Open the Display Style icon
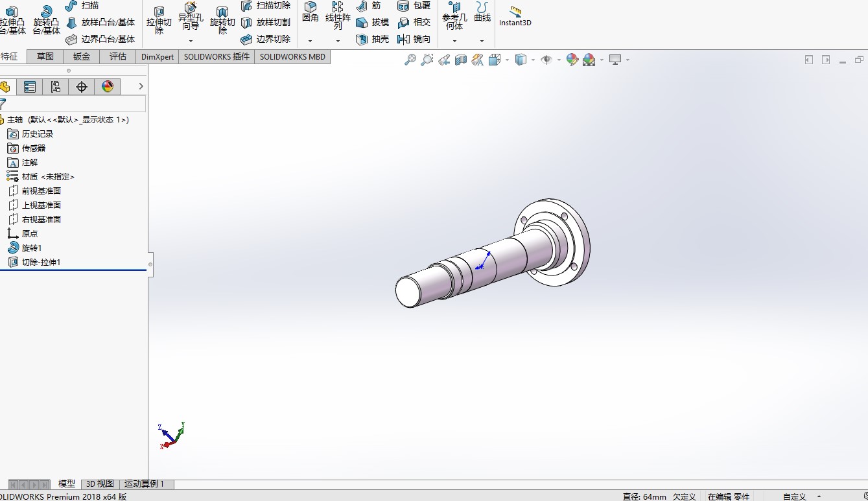This screenshot has width=868, height=501. point(521,60)
